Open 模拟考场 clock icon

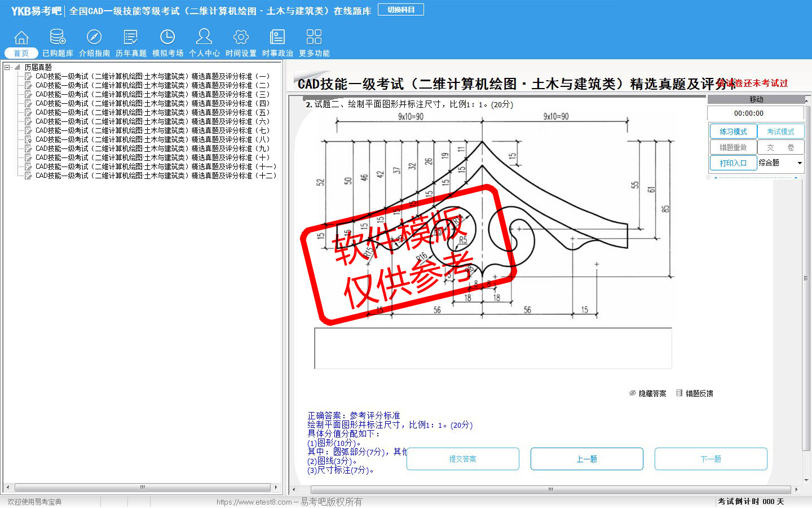tap(167, 38)
